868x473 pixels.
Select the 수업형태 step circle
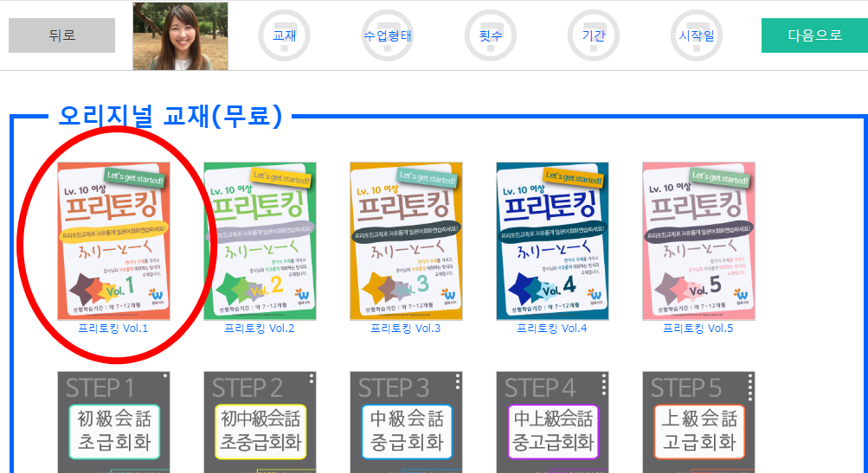pos(387,35)
